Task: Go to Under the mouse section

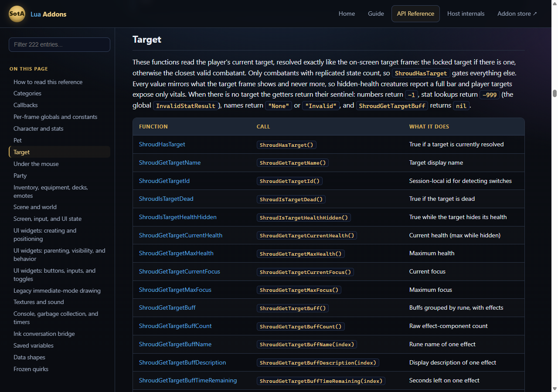Action: click(36, 164)
